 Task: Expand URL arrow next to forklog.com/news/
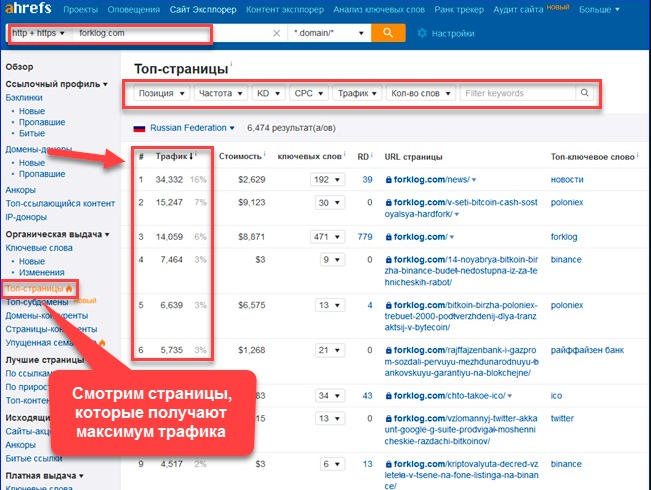pos(474,180)
